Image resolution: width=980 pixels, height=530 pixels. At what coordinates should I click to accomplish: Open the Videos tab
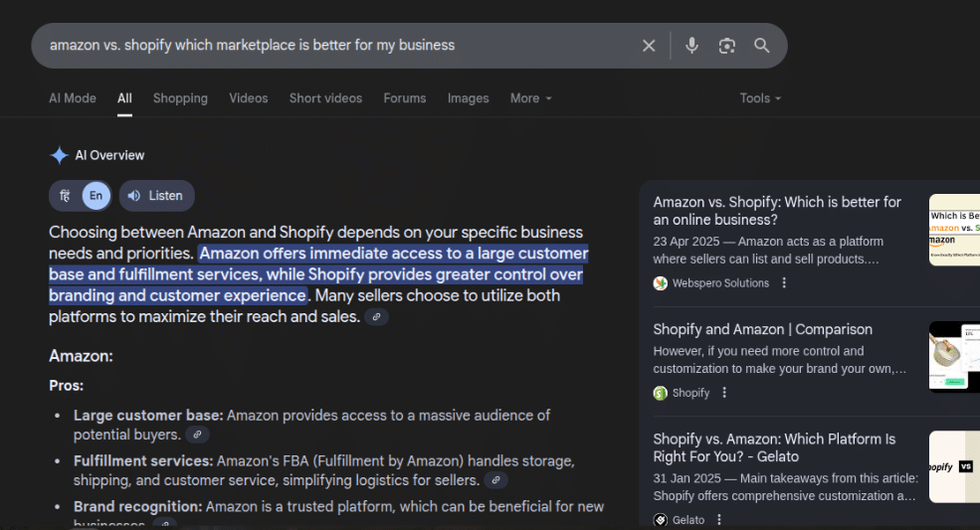248,98
